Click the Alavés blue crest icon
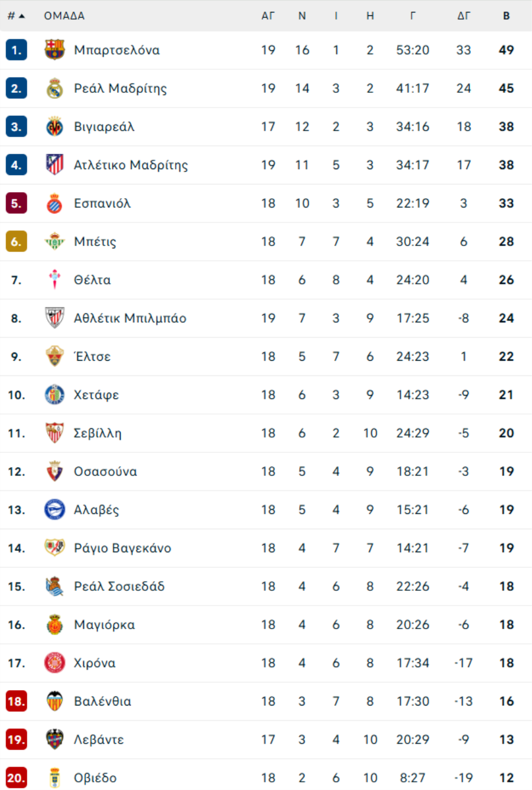Screen dimensions: 532x790 (55, 510)
